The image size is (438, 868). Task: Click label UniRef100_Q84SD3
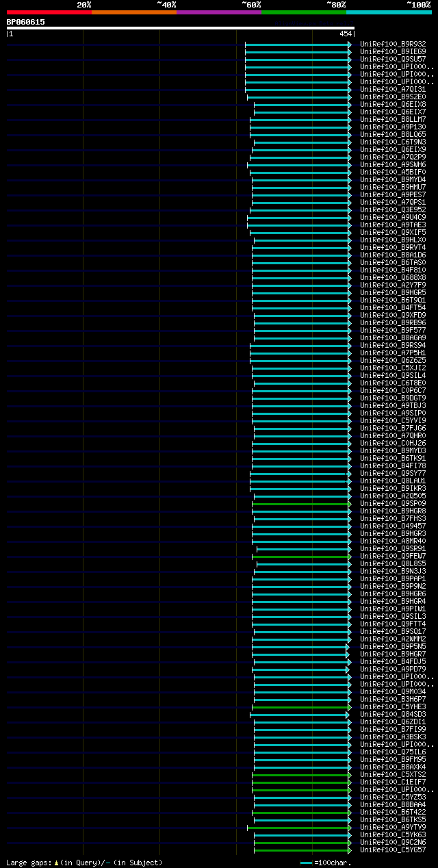[393, 714]
